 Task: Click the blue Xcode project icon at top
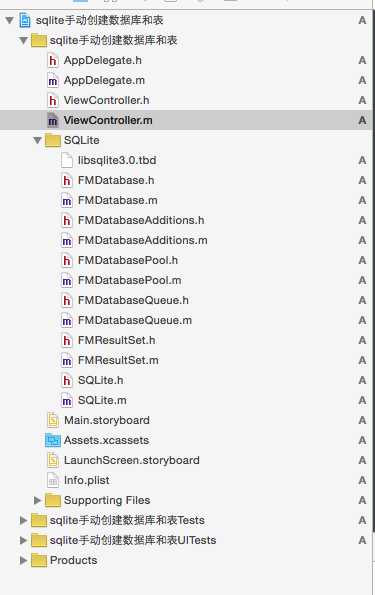(25, 20)
